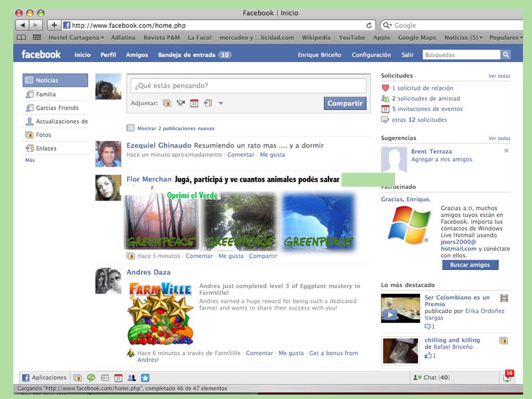Open the FarmVille post image
The width and height of the screenshot is (532, 399).
pos(161,313)
